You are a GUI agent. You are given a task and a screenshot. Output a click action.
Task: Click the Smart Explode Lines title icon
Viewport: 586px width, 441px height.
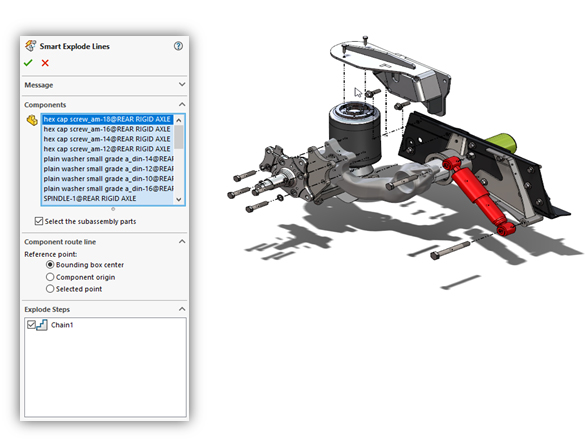31,46
